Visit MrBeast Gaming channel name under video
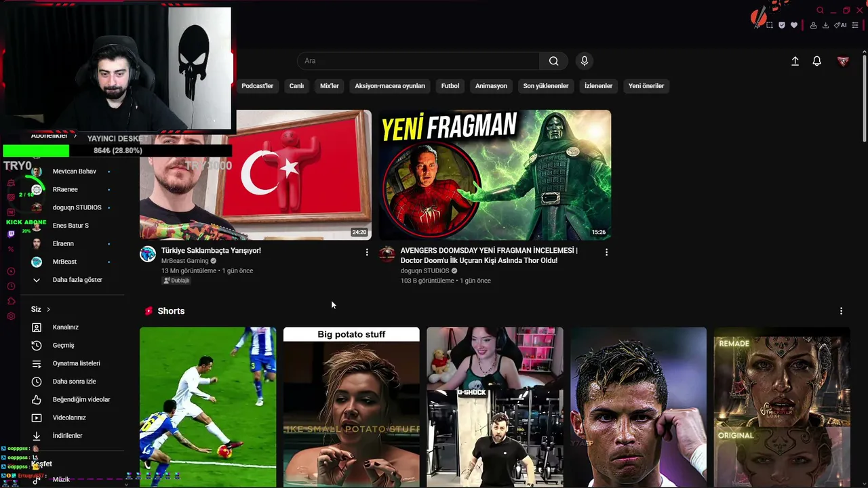868x488 pixels. (185, 261)
